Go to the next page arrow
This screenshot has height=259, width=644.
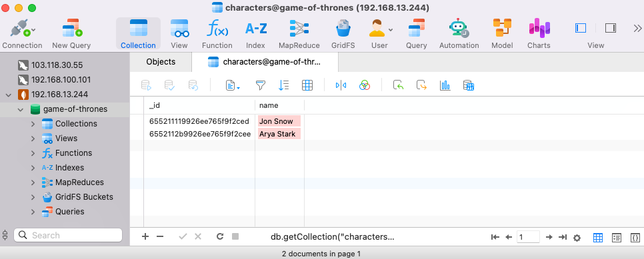[549, 237]
